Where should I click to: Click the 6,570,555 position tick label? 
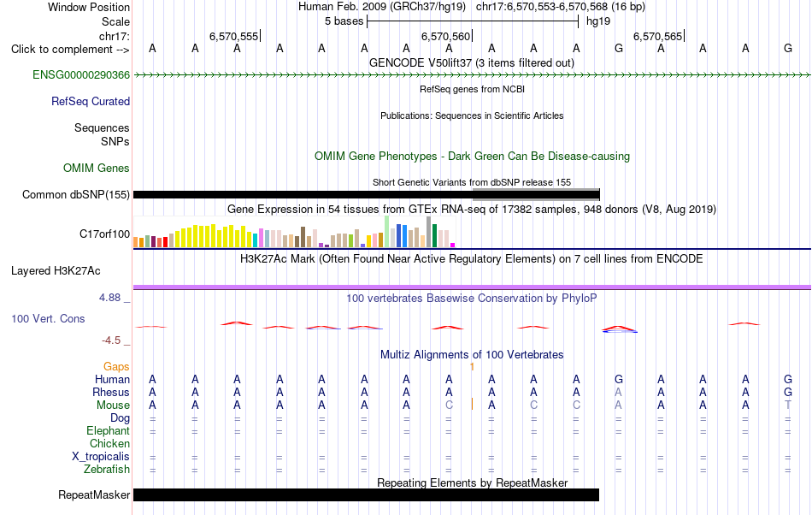[233, 36]
